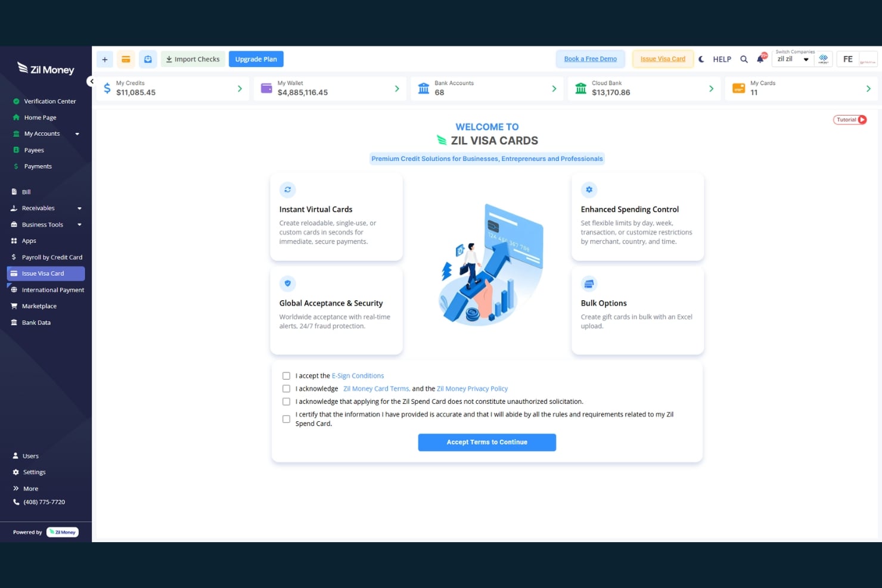Click the Accept Terms to Continue button
The height and width of the screenshot is (588, 882).
pos(487,442)
